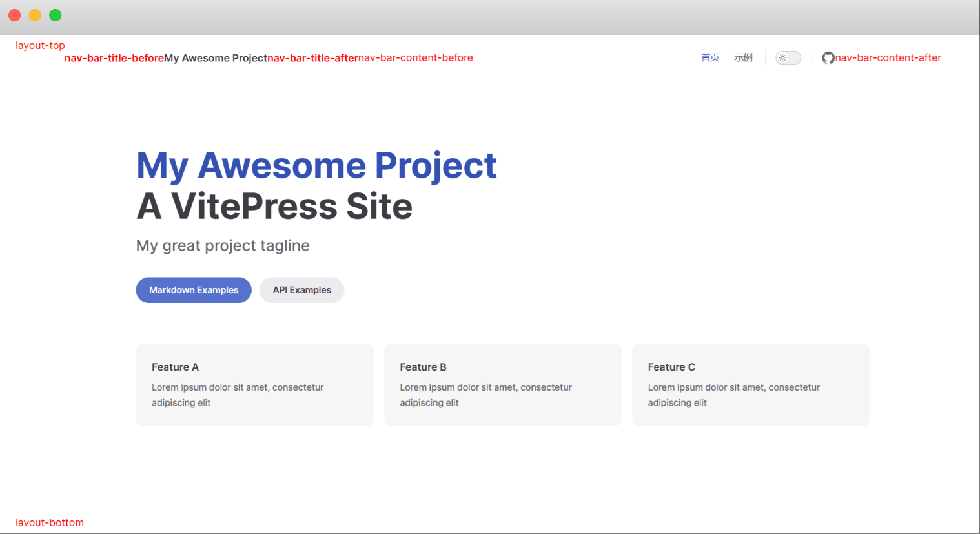Click the nav-bar-content-after label
Viewport: 980px width, 534px height.
pos(888,58)
